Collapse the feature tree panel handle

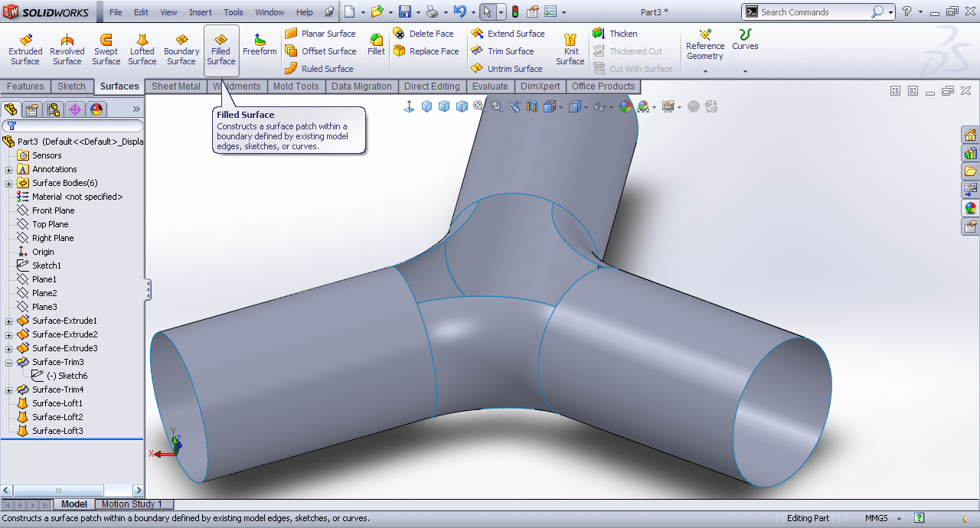[148, 290]
